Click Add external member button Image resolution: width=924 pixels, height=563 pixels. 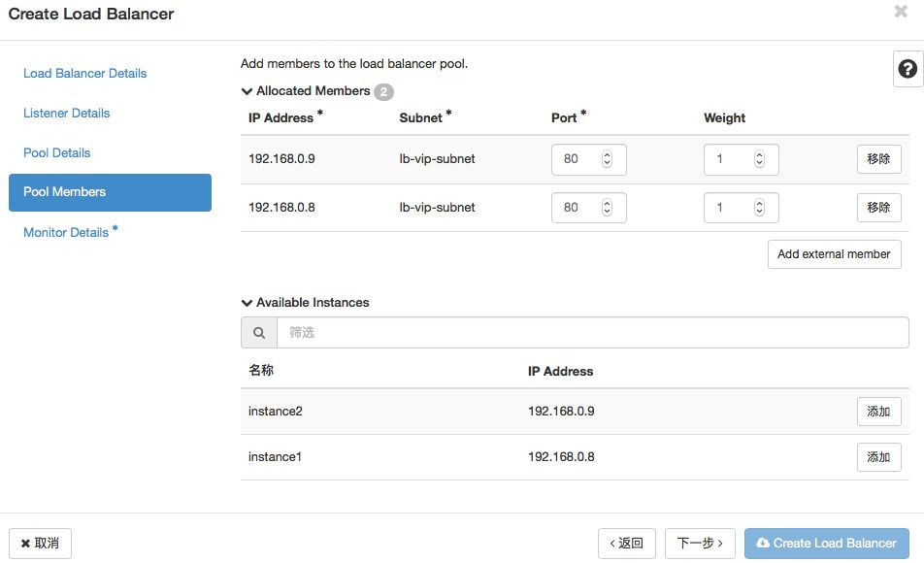click(x=834, y=253)
